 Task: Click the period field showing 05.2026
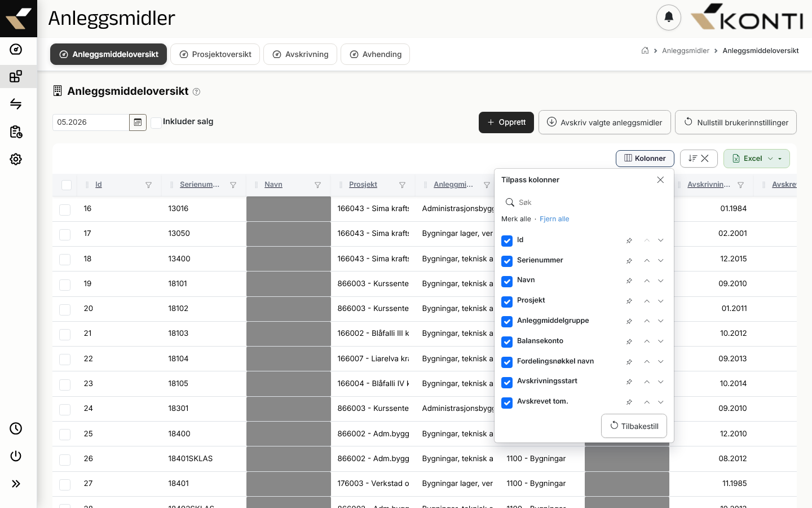pos(91,122)
